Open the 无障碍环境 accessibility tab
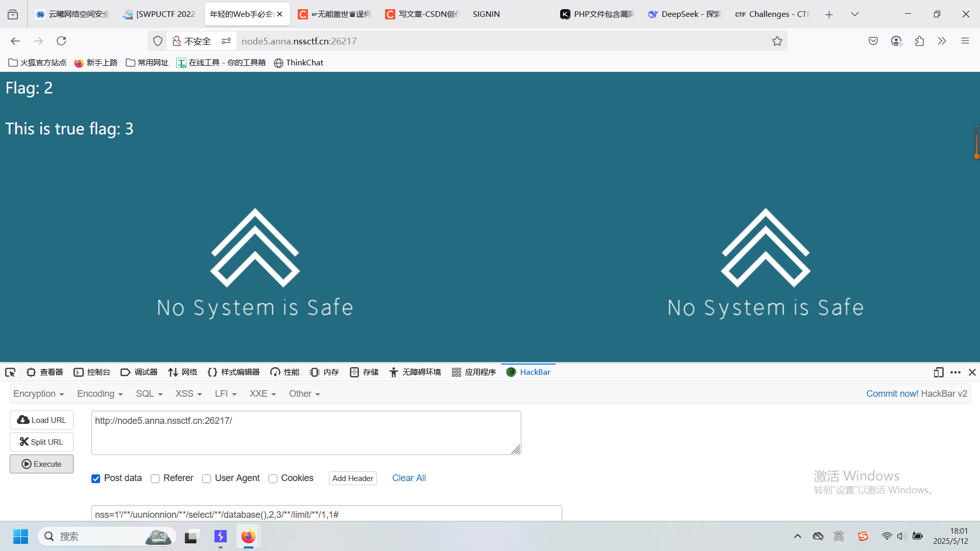The height and width of the screenshot is (551, 980). point(415,372)
